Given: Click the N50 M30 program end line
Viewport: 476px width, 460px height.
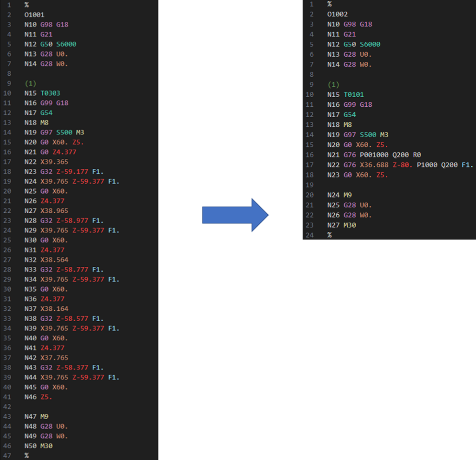Looking at the screenshot, I should click(x=38, y=446).
